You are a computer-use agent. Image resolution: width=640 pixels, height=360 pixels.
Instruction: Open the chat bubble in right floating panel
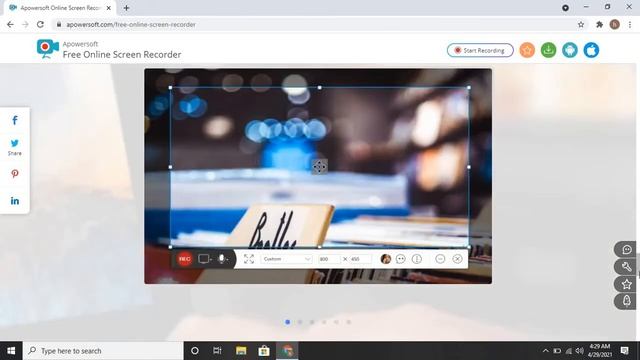[626, 249]
